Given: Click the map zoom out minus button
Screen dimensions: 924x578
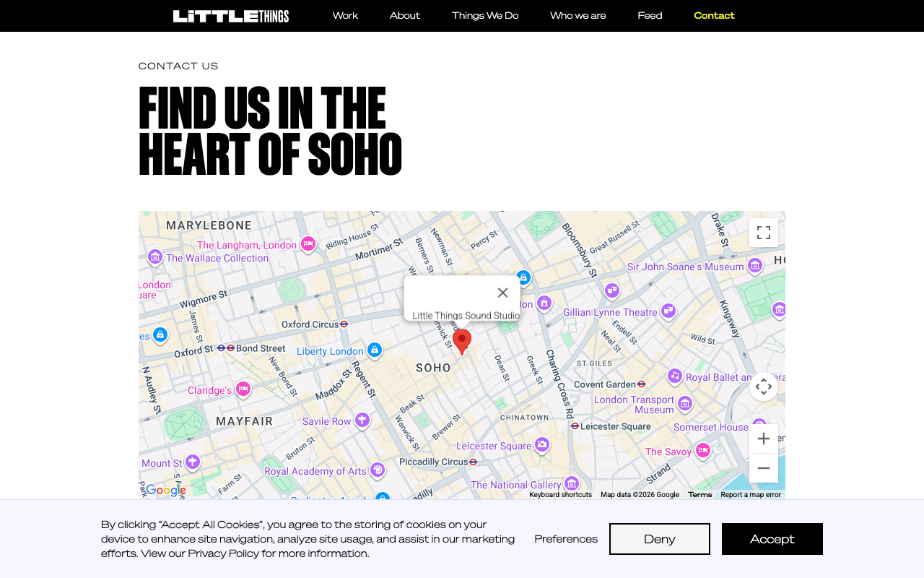Looking at the screenshot, I should 763,468.
